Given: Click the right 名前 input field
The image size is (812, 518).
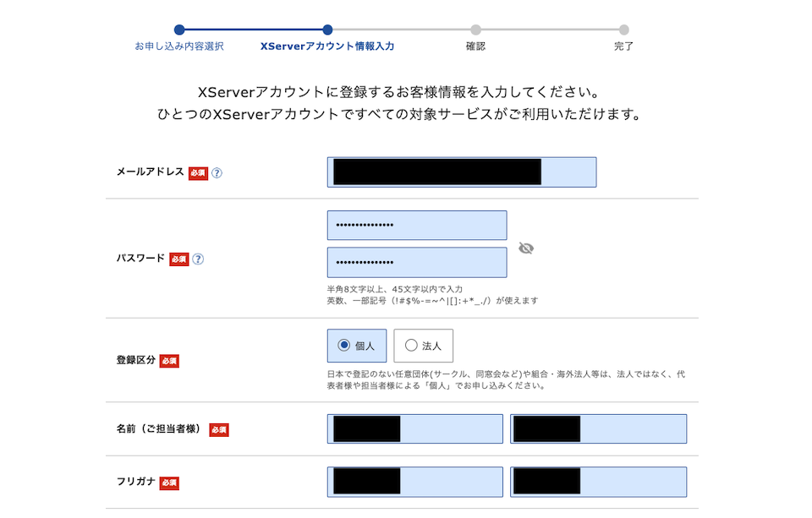Looking at the screenshot, I should [x=599, y=429].
